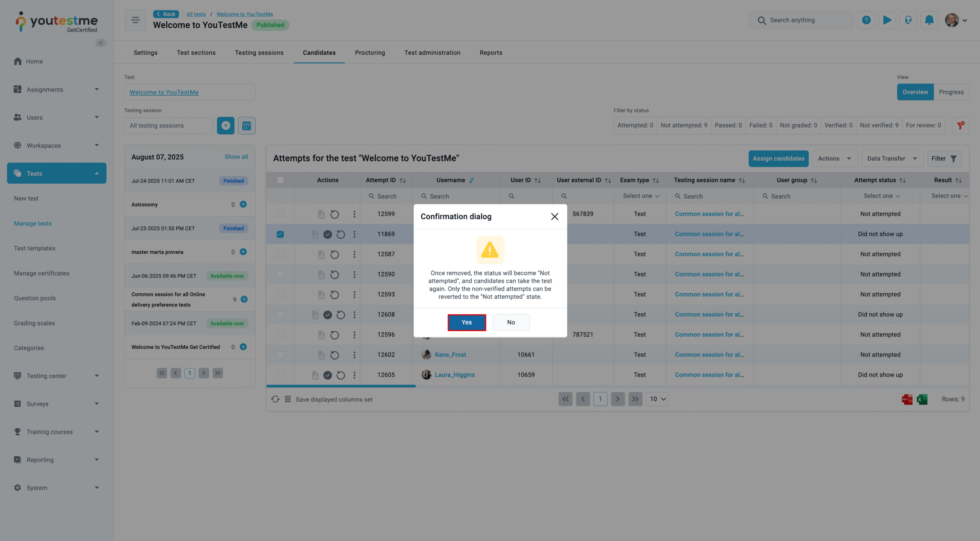Change rows per page dropdown showing 10
The width and height of the screenshot is (980, 541).
coord(657,399)
